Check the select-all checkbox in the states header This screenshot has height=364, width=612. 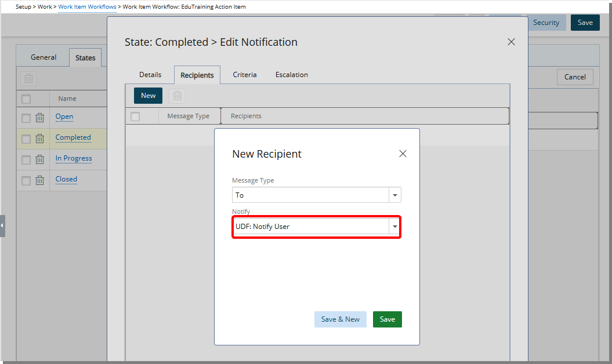point(26,99)
